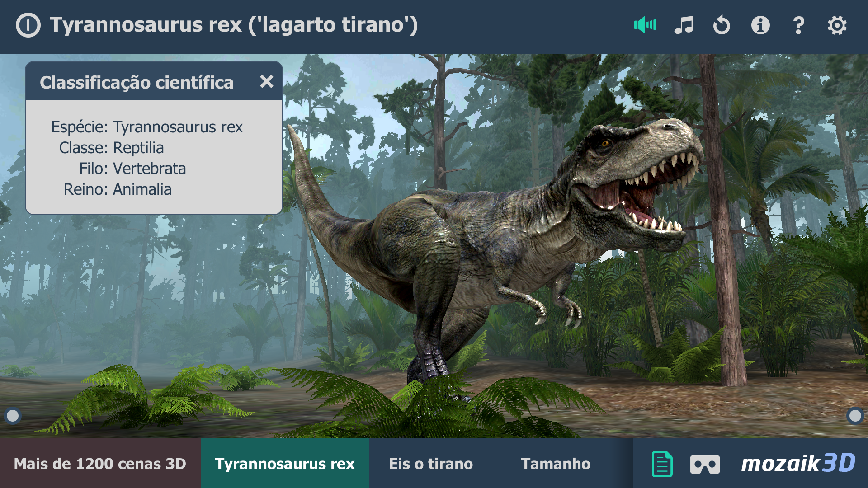Screen dimensions: 868x488
Task: Select the Tyrannosaurus rex tab
Action: [x=285, y=464]
